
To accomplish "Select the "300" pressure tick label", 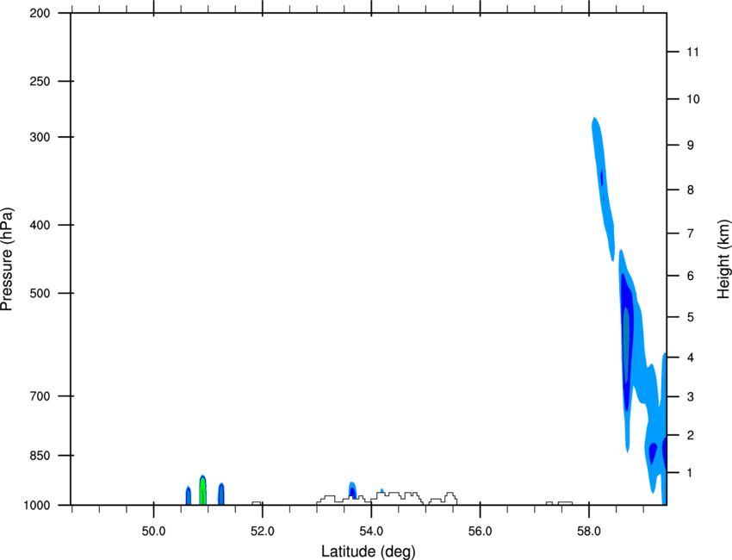I will (x=40, y=138).
